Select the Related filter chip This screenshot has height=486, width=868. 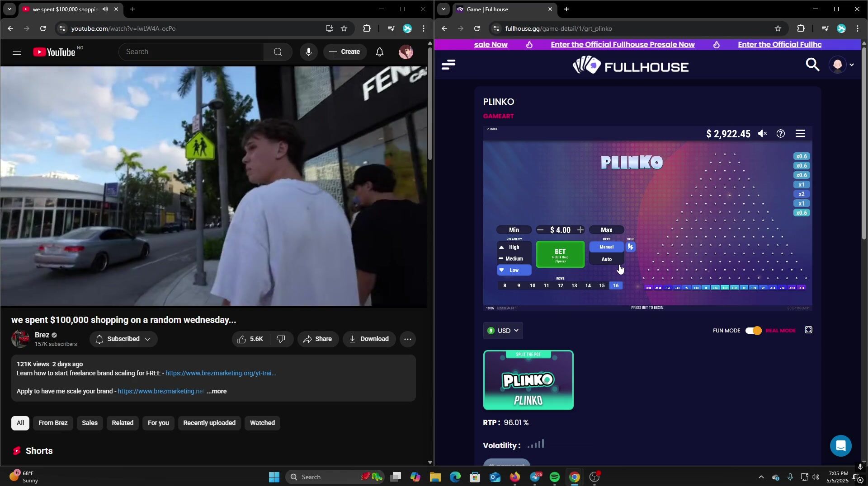[123, 423]
